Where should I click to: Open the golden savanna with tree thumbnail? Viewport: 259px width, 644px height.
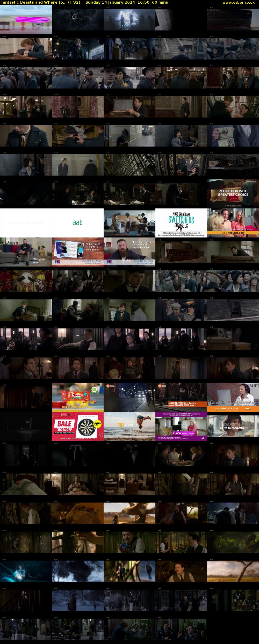(233, 571)
